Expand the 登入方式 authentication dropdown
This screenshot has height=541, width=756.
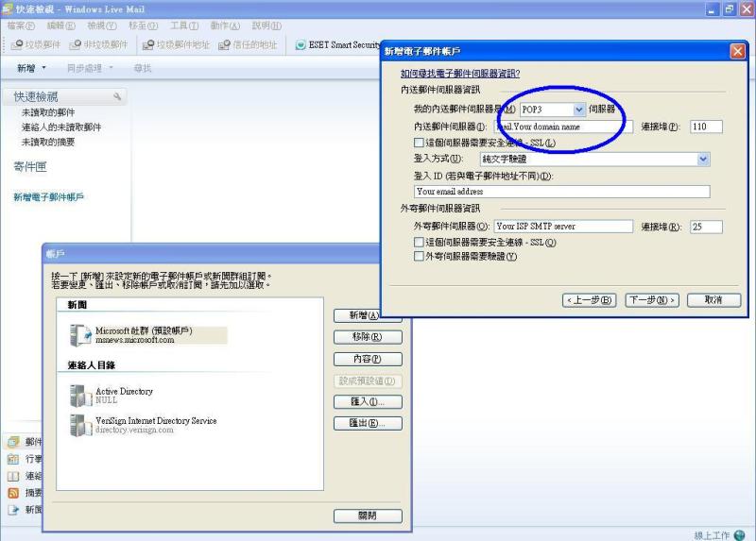(703, 160)
